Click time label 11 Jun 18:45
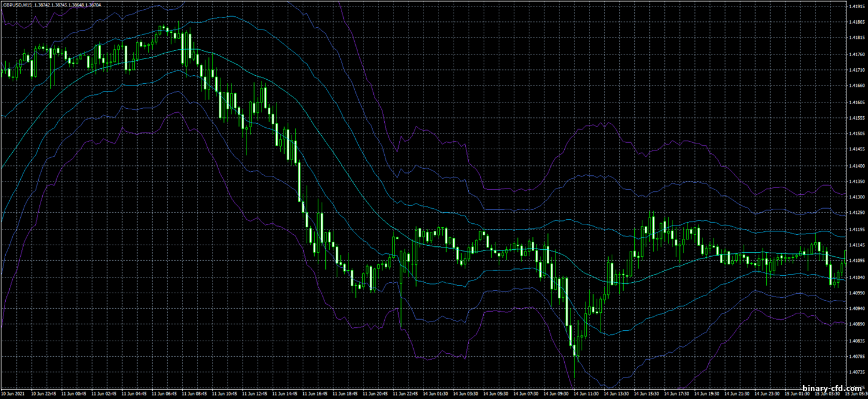 click(x=345, y=393)
